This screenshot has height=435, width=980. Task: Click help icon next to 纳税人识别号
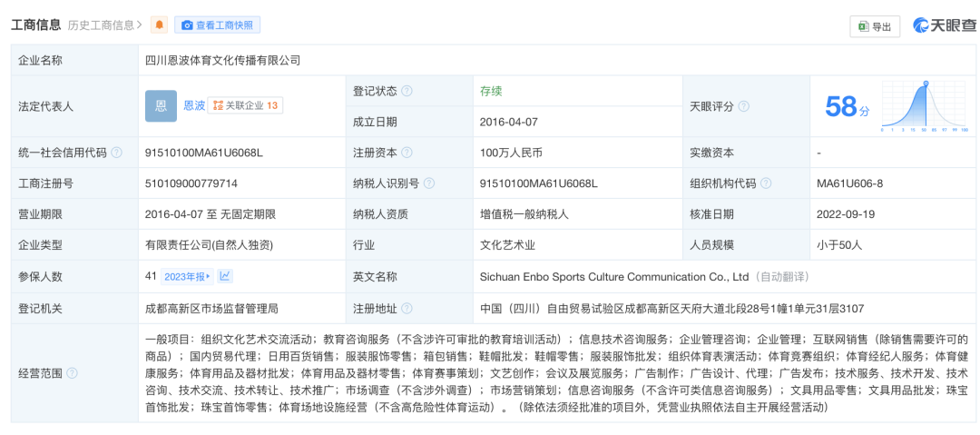coord(426,183)
